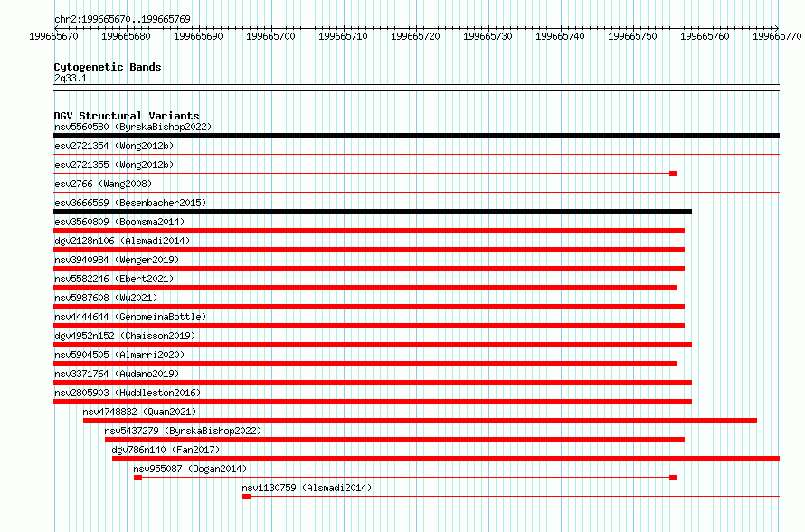The width and height of the screenshot is (805, 532).
Task: Click the nsv5560580 (ByrskaBishop2022) label
Action: point(133,127)
